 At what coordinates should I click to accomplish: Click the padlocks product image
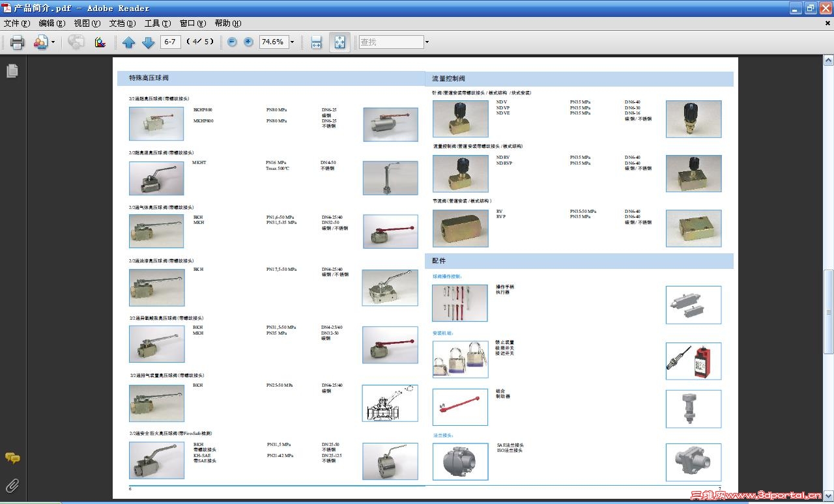point(460,359)
